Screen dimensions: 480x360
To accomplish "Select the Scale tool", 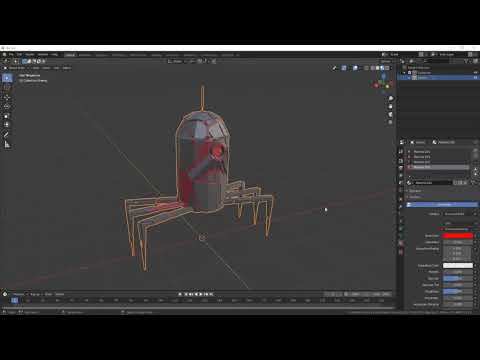I will 7,116.
